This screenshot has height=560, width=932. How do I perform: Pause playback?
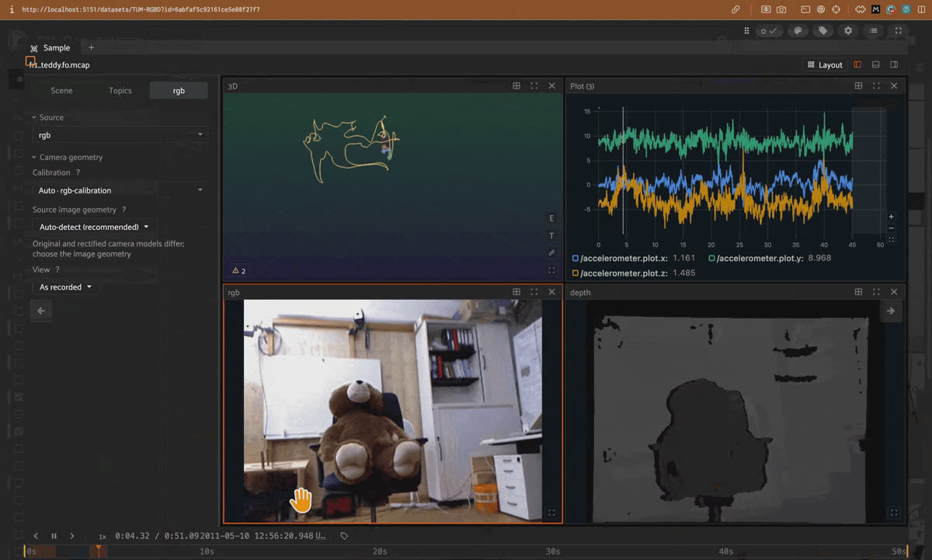click(x=54, y=536)
